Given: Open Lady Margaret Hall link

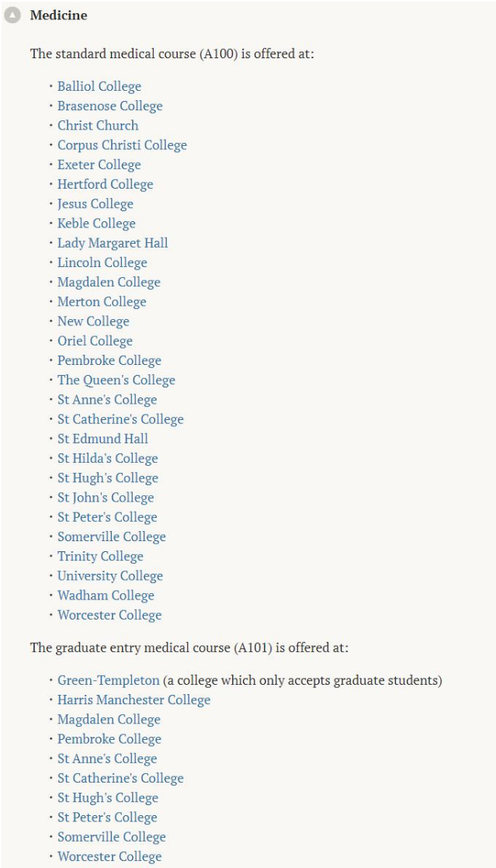Looking at the screenshot, I should click(x=113, y=243).
